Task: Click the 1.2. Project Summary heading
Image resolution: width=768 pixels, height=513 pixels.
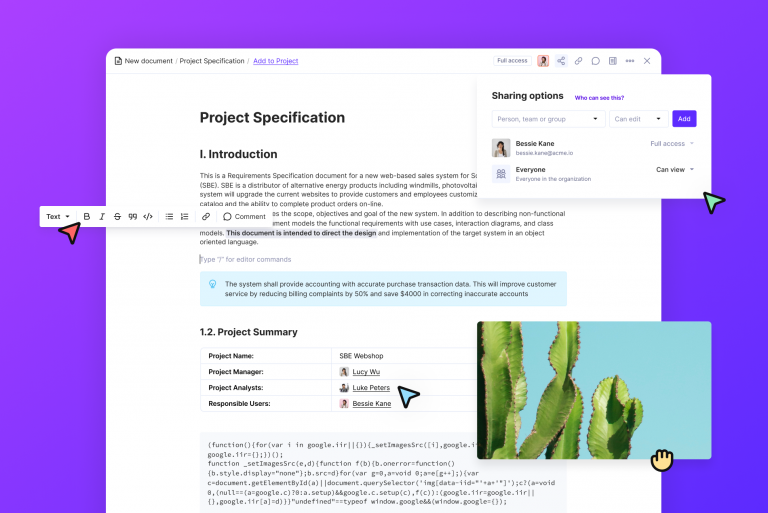Action: (x=248, y=332)
